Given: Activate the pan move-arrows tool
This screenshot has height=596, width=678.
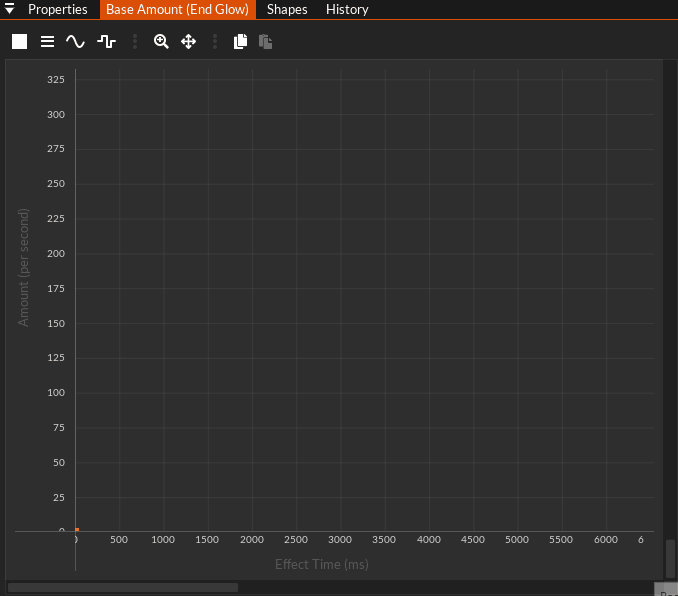Looking at the screenshot, I should pyautogui.click(x=188, y=42).
